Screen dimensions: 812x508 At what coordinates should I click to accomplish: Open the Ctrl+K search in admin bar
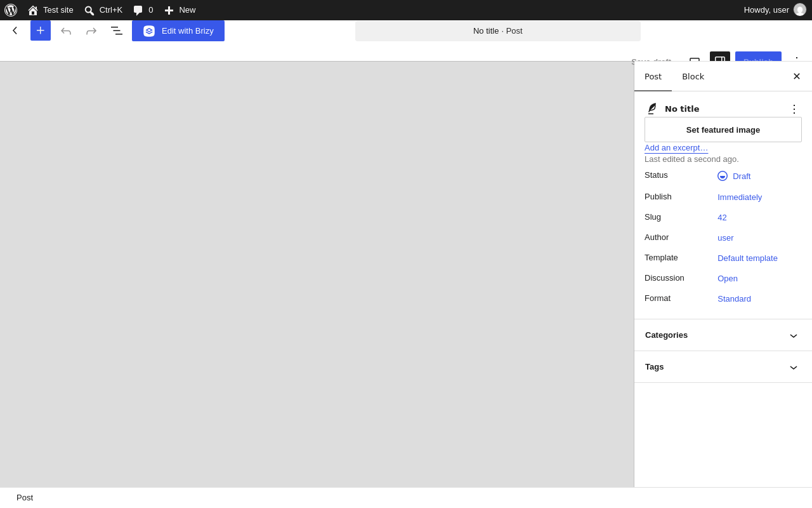coord(103,10)
